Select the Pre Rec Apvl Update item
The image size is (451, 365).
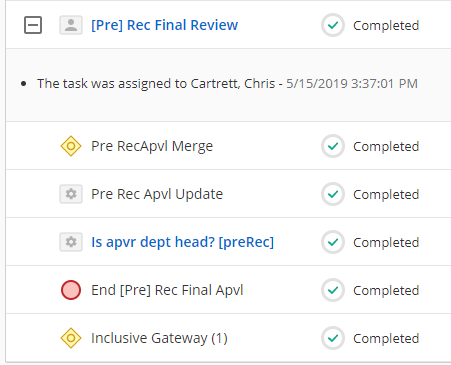pyautogui.click(x=157, y=194)
